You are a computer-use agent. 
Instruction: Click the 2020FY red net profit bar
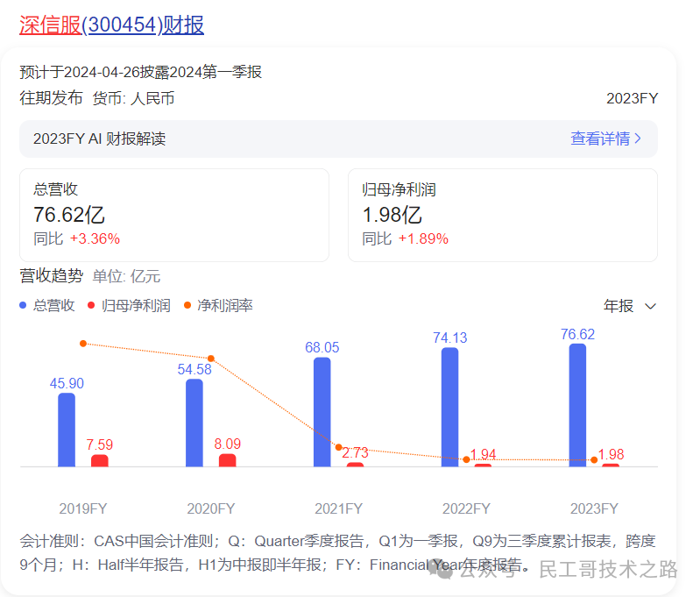pos(227,460)
